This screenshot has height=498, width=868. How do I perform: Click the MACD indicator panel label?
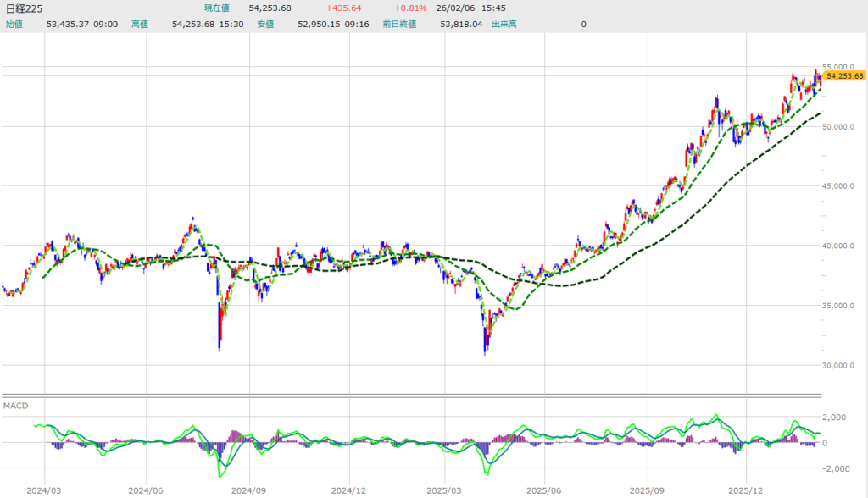point(16,406)
